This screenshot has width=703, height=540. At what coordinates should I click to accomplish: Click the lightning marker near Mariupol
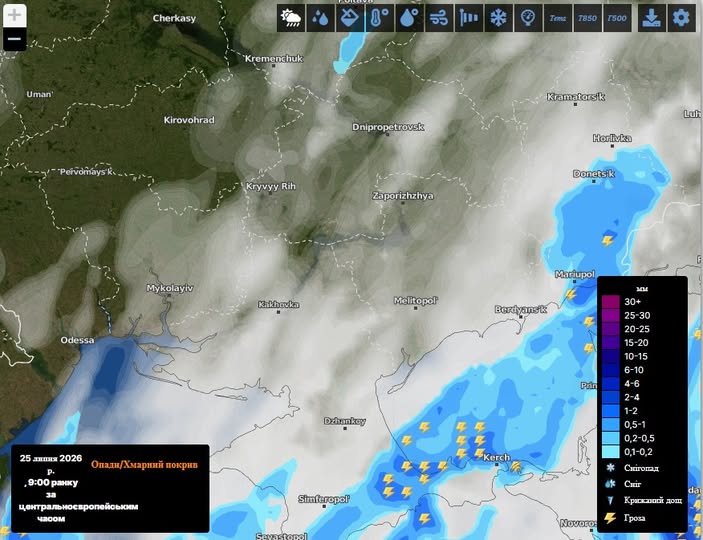click(x=570, y=294)
